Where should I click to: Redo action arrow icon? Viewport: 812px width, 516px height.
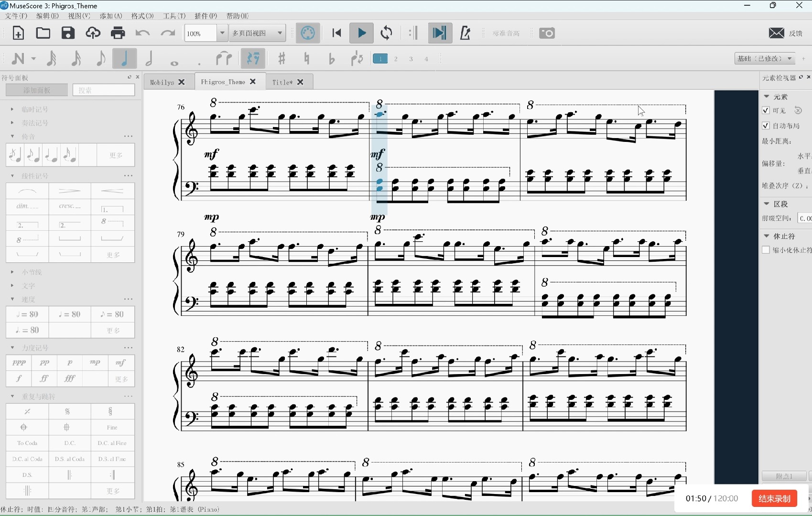coord(167,33)
